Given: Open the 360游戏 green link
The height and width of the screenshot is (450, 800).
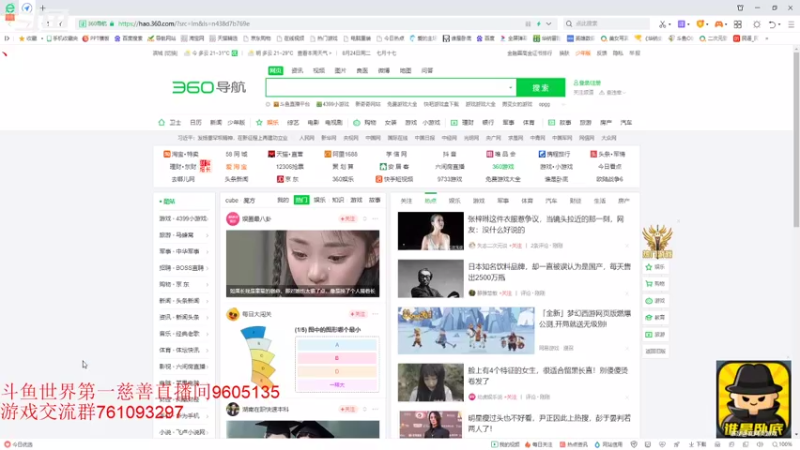Looking at the screenshot, I should coord(503,167).
